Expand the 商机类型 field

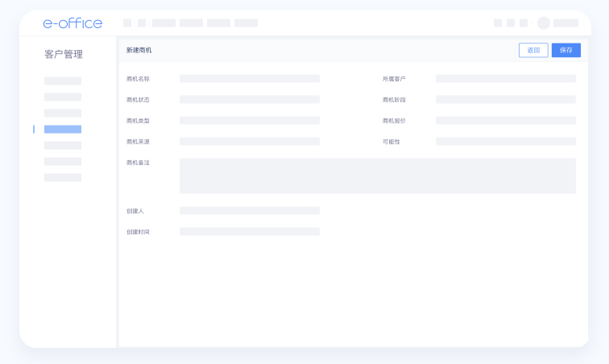[249, 121]
